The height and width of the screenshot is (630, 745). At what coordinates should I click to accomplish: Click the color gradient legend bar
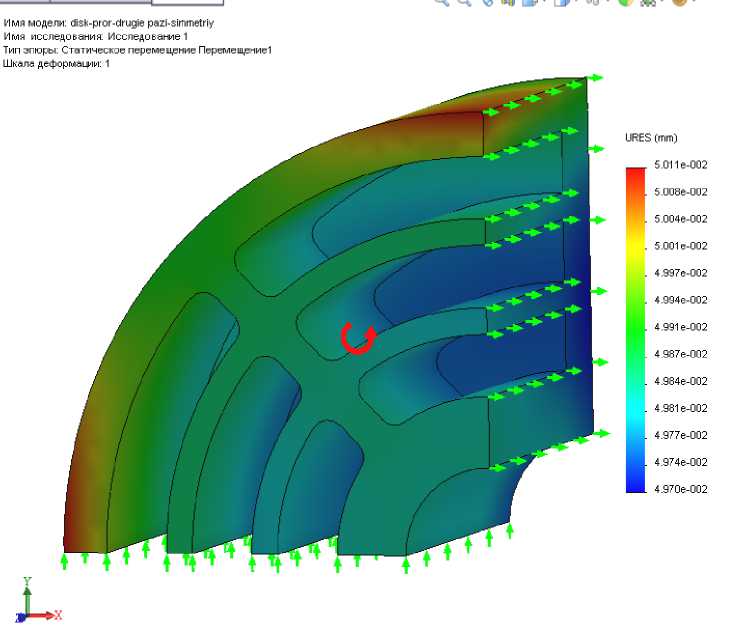(635, 329)
